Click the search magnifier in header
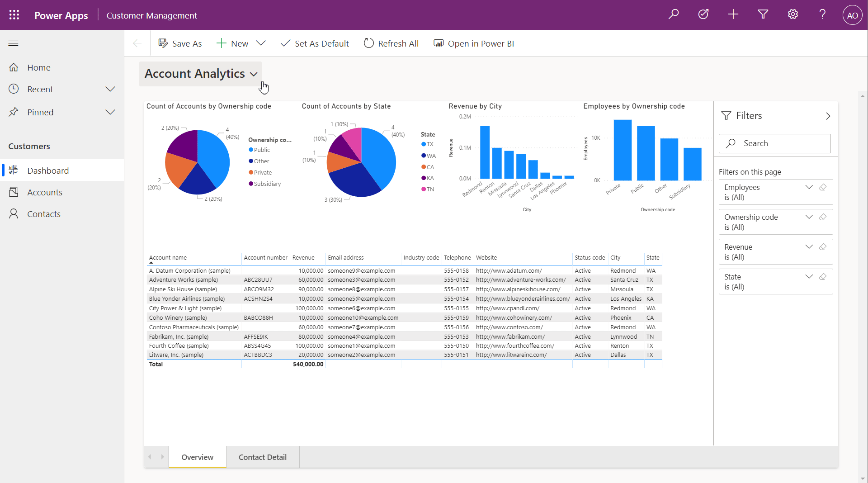868x483 pixels. click(674, 14)
